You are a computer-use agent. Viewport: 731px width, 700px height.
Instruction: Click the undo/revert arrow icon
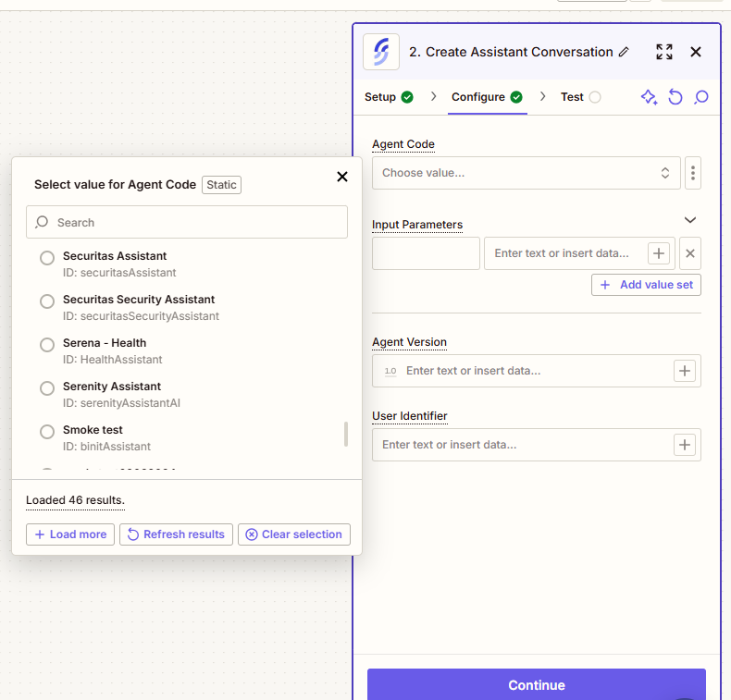pos(675,97)
